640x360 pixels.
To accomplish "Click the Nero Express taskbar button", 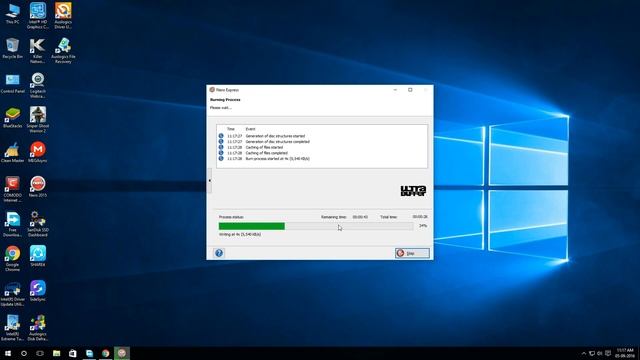I will [122, 353].
